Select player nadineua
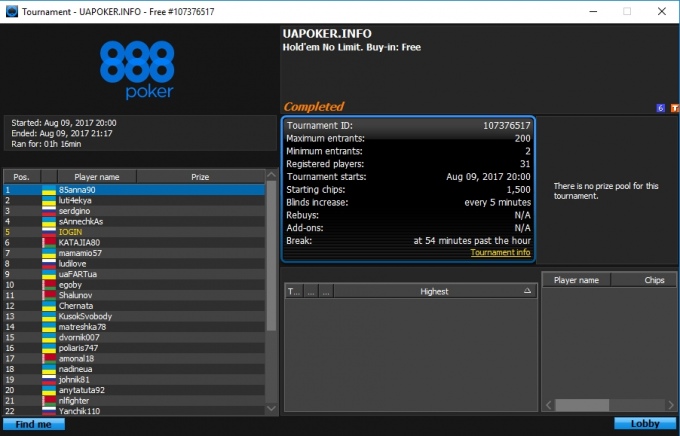This screenshot has height=436, width=680. pyautogui.click(x=134, y=369)
